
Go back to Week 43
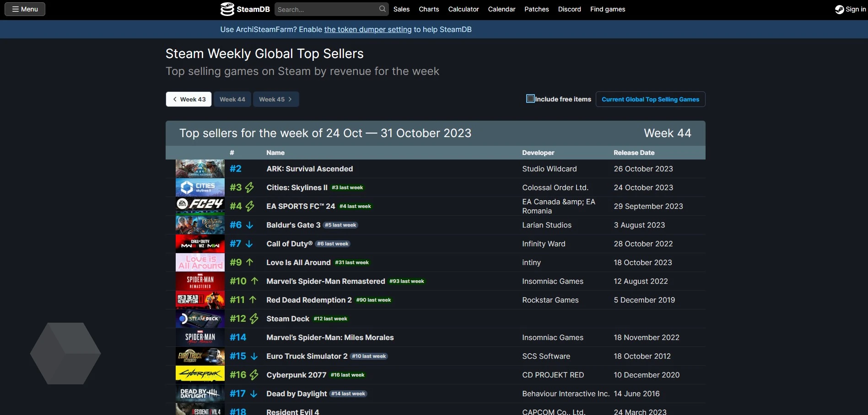point(189,99)
